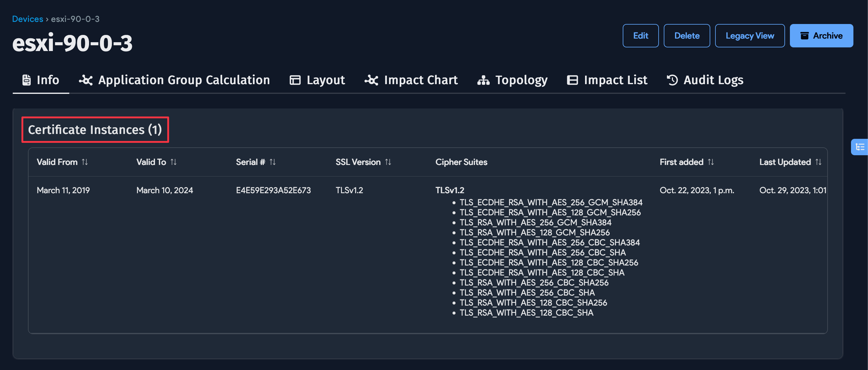Open Legacy View
868x370 pixels.
(x=750, y=35)
